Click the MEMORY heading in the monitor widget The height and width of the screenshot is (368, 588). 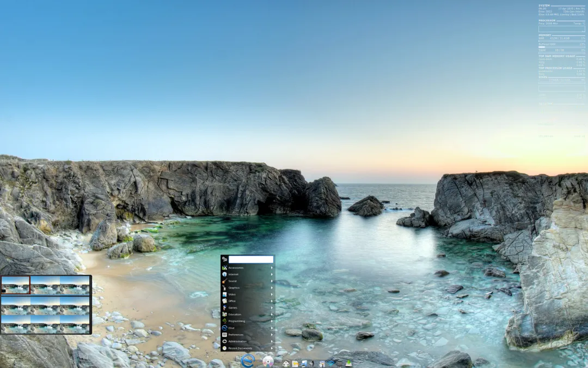(545, 35)
